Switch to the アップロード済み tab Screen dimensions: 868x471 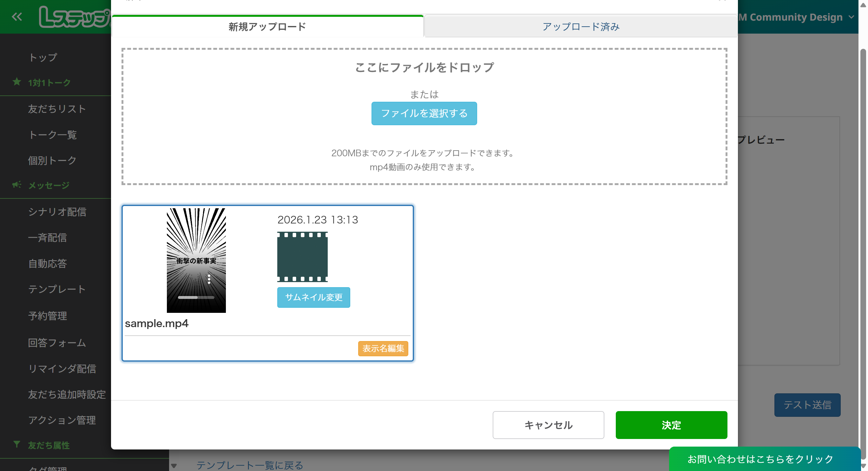(581, 27)
